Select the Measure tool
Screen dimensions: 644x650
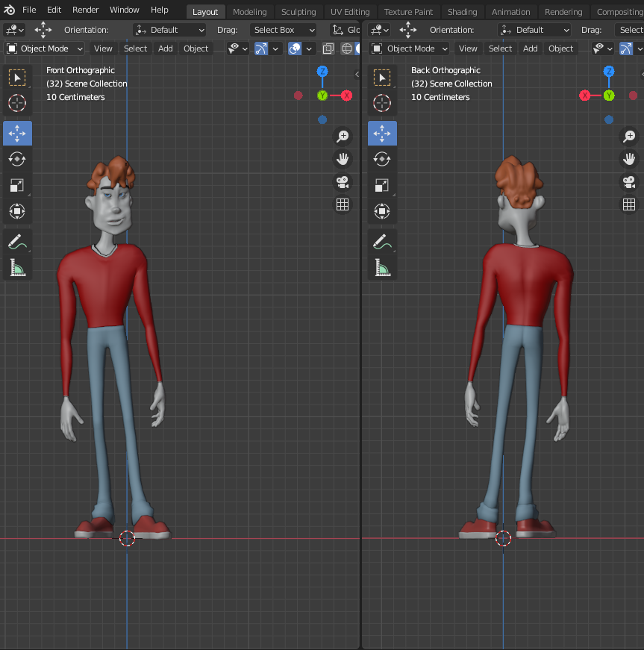[17, 266]
